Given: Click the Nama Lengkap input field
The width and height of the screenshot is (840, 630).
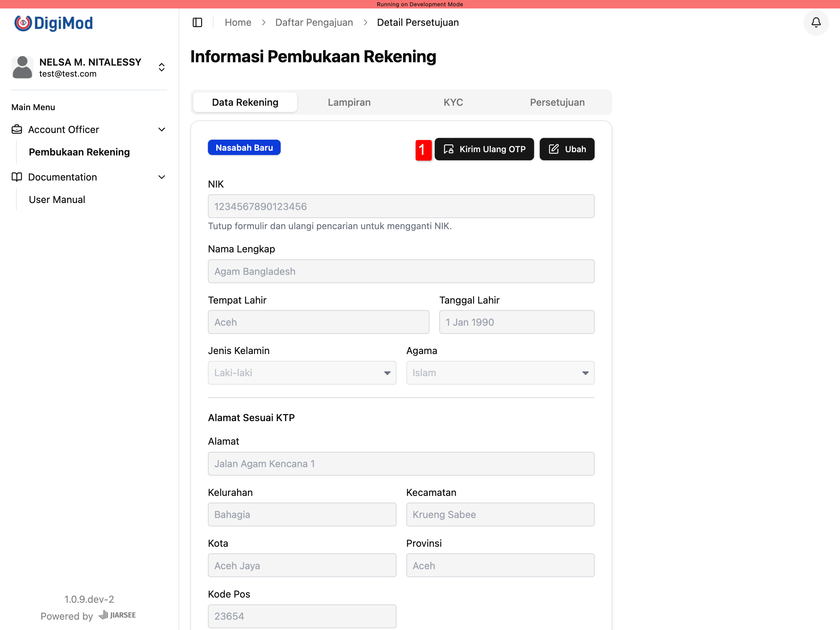Looking at the screenshot, I should (400, 271).
